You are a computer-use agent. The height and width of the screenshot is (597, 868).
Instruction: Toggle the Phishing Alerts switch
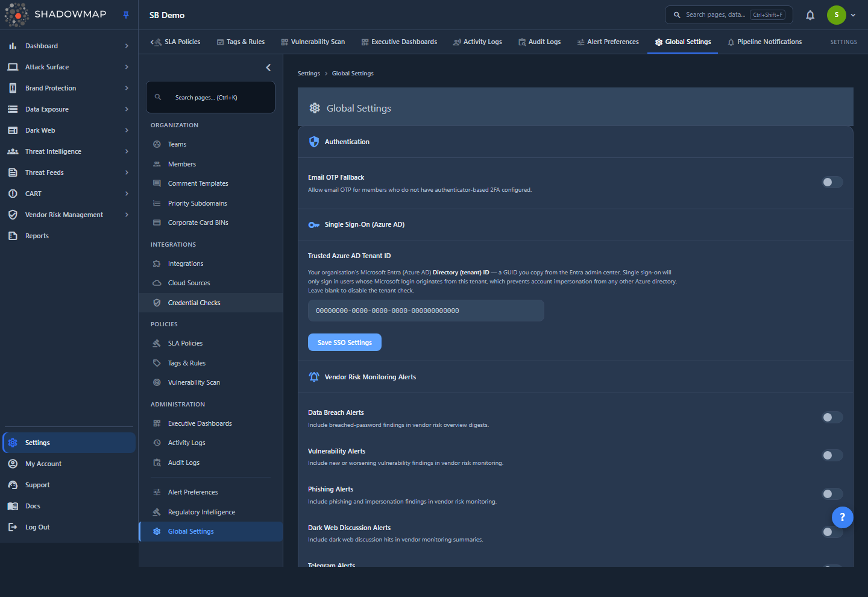tap(832, 494)
